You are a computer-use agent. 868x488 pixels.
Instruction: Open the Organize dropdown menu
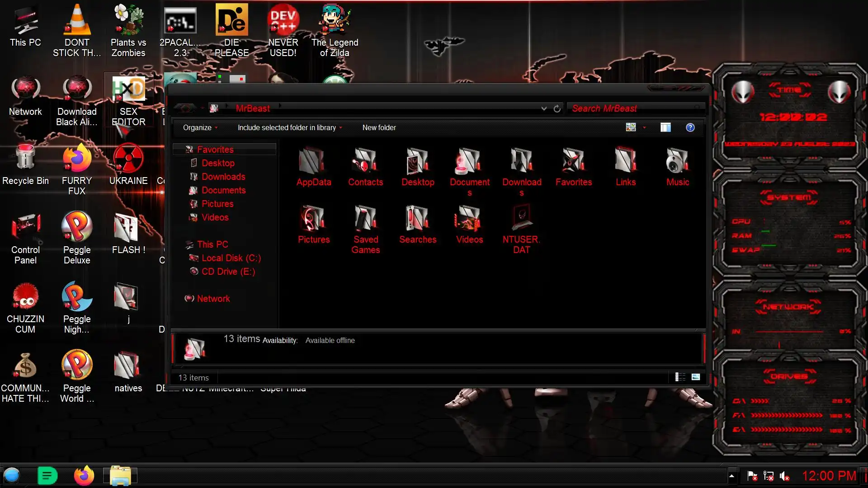[x=200, y=128]
